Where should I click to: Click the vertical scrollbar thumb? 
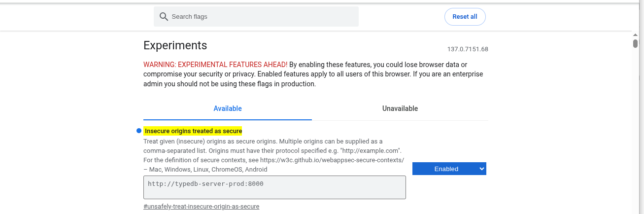[635, 43]
